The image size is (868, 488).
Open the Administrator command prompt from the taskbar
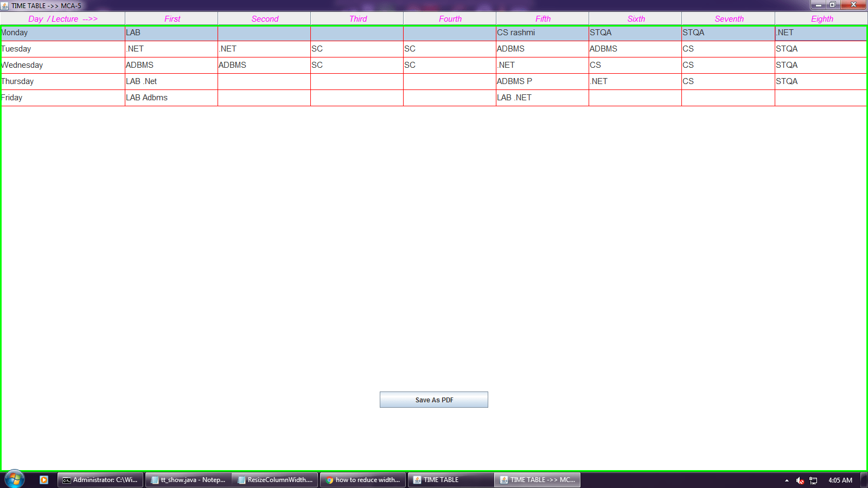click(99, 479)
